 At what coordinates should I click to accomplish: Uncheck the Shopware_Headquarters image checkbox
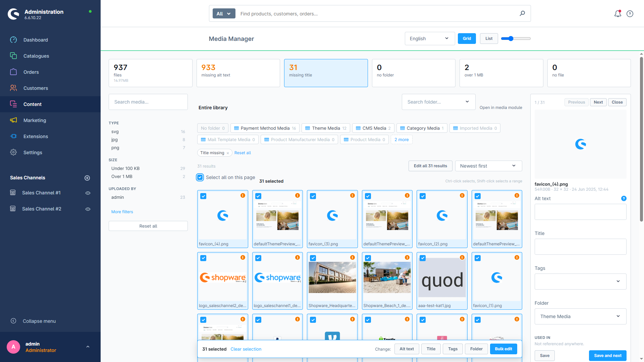pos(313,258)
